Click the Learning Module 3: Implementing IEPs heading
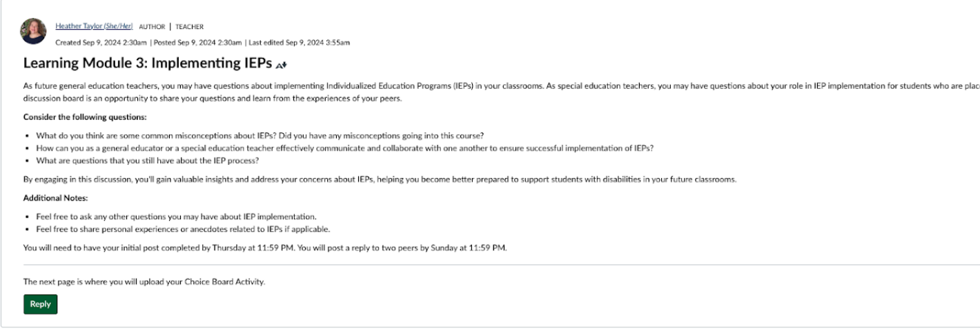Image resolution: width=980 pixels, height=331 pixels. pos(147,64)
